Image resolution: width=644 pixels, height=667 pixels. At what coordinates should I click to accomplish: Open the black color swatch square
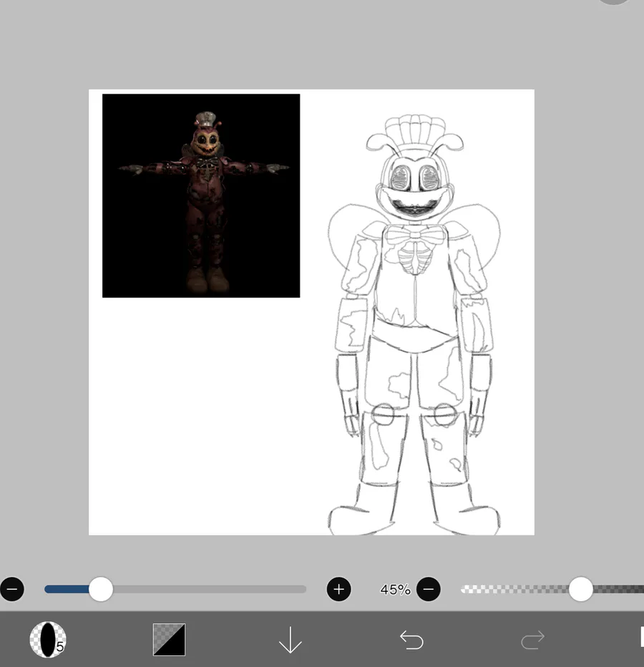(170, 639)
